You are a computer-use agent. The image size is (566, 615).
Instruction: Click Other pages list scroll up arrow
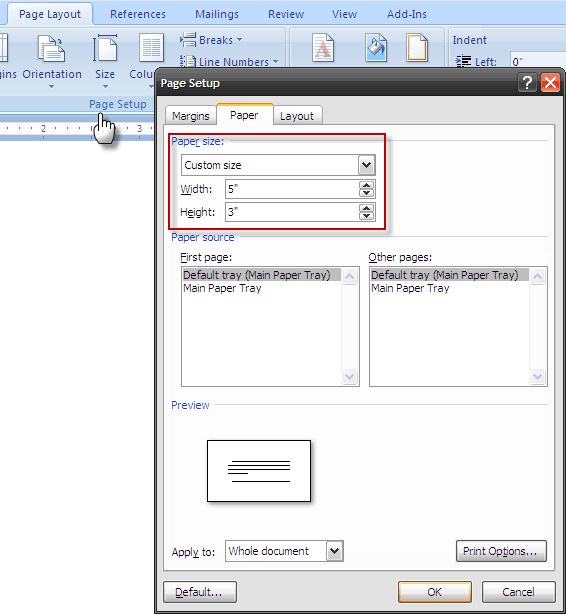coord(537,276)
